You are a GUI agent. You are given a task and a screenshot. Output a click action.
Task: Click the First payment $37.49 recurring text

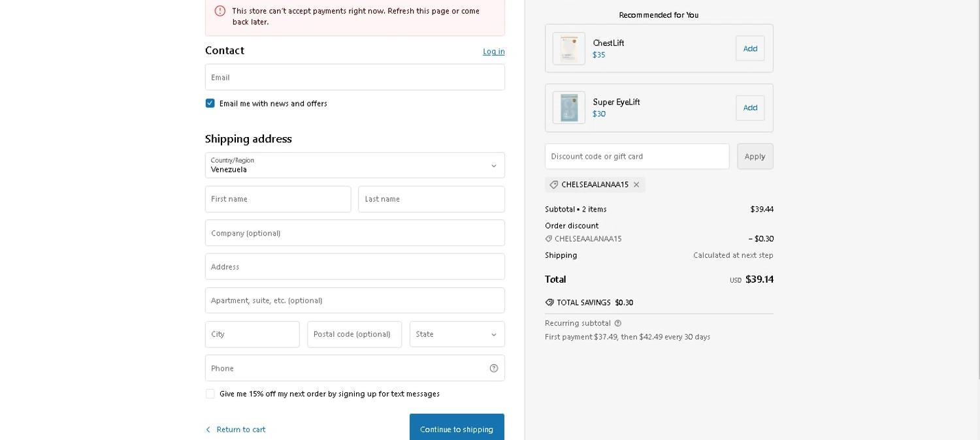pos(628,337)
